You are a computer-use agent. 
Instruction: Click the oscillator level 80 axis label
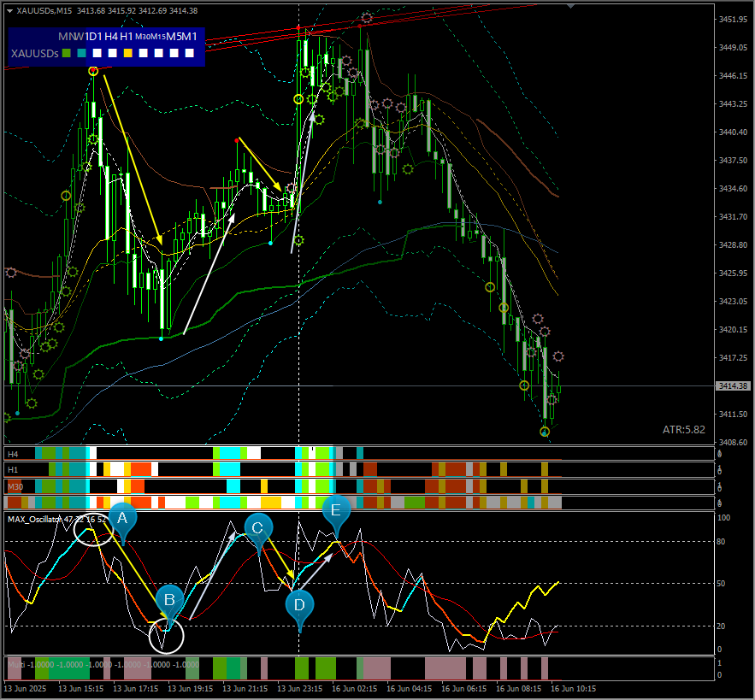(x=722, y=542)
